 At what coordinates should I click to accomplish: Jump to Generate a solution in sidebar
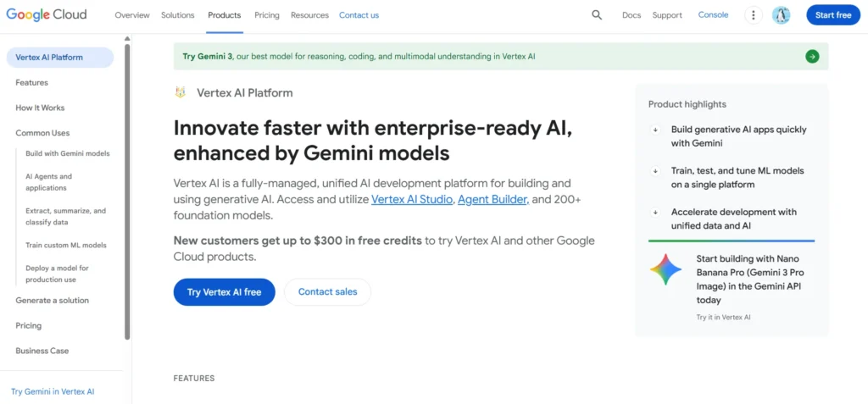52,301
